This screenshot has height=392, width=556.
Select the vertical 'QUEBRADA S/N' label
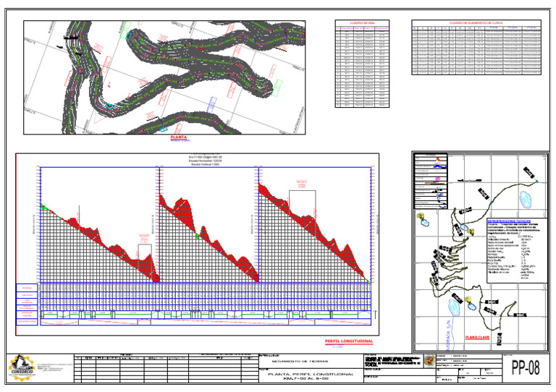pos(448,335)
